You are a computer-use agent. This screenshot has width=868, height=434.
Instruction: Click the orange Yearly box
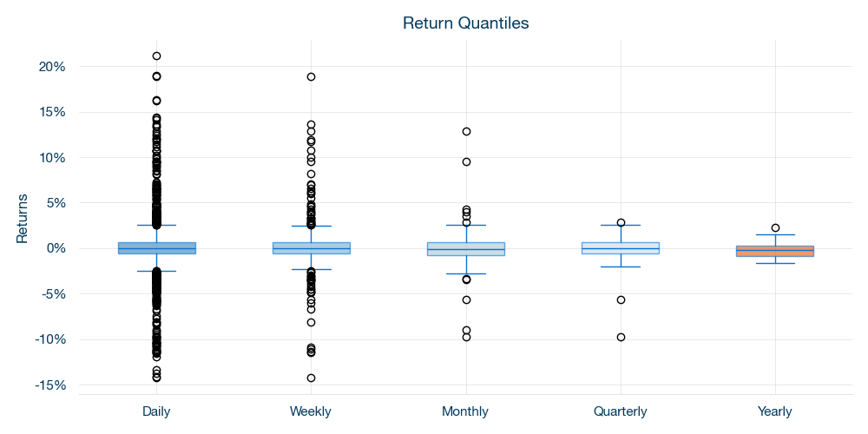pyautogui.click(x=775, y=251)
